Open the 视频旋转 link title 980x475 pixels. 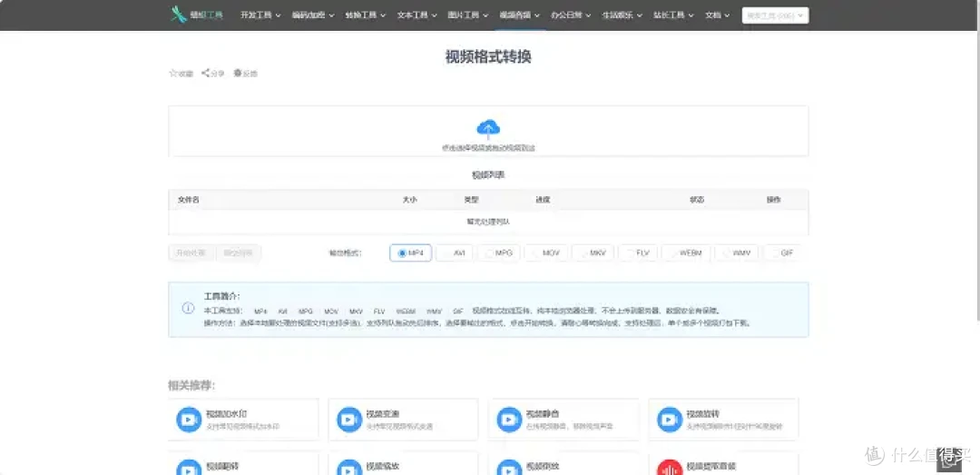[x=704, y=413]
